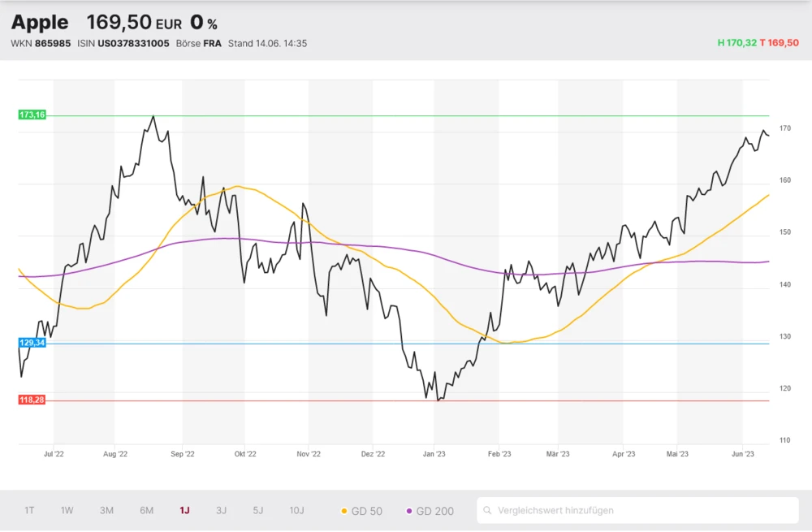
Task: Display the 10J time range
Action: point(296,511)
